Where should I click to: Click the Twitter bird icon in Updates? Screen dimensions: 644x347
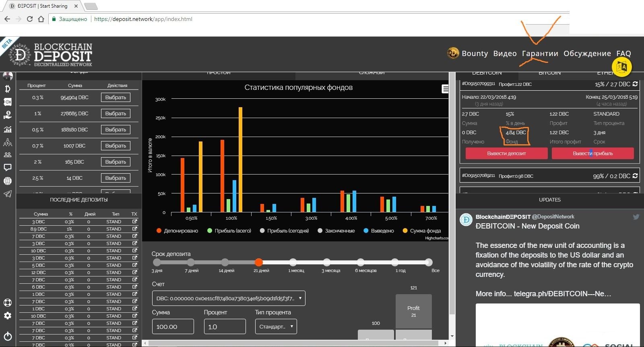click(x=636, y=217)
